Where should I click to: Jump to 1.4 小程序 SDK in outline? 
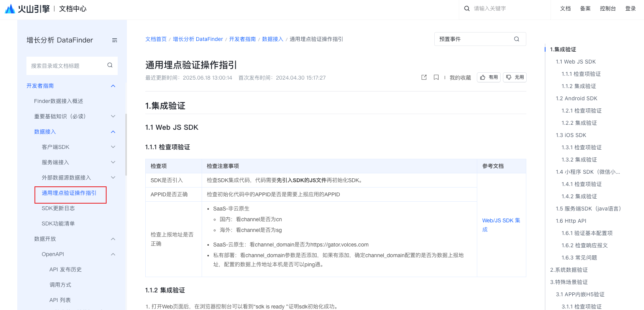(588, 172)
